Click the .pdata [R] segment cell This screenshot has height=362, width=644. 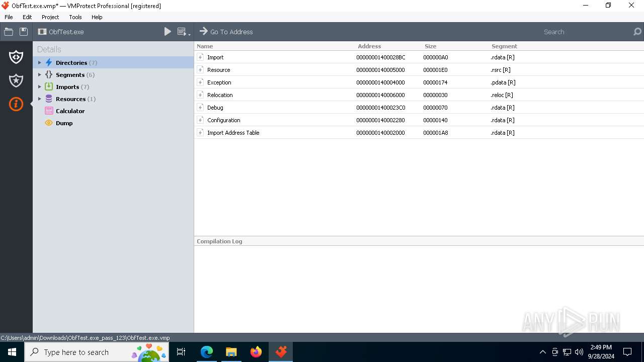tap(503, 82)
